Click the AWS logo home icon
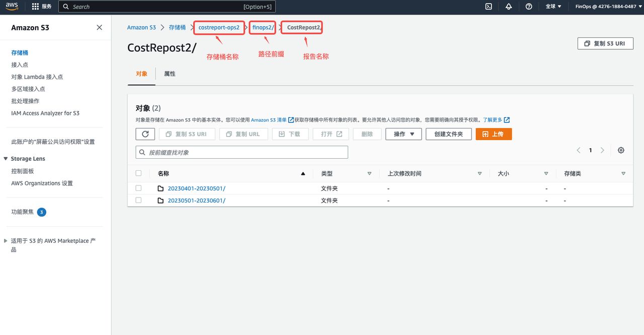The height and width of the screenshot is (335, 644). click(x=12, y=7)
